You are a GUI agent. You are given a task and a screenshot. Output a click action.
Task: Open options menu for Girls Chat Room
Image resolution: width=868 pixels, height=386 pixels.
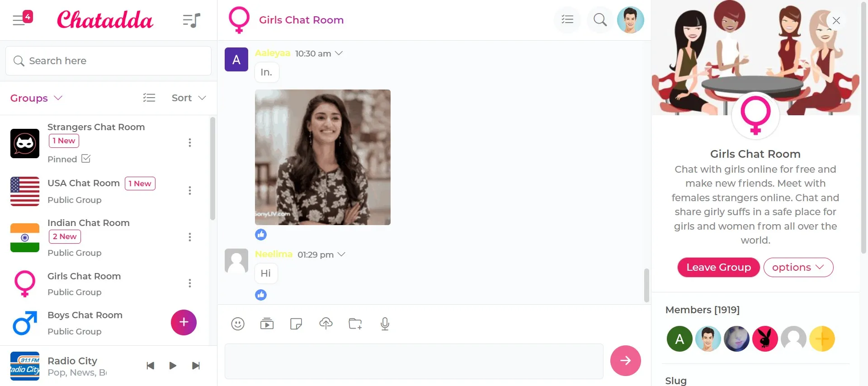(x=190, y=283)
